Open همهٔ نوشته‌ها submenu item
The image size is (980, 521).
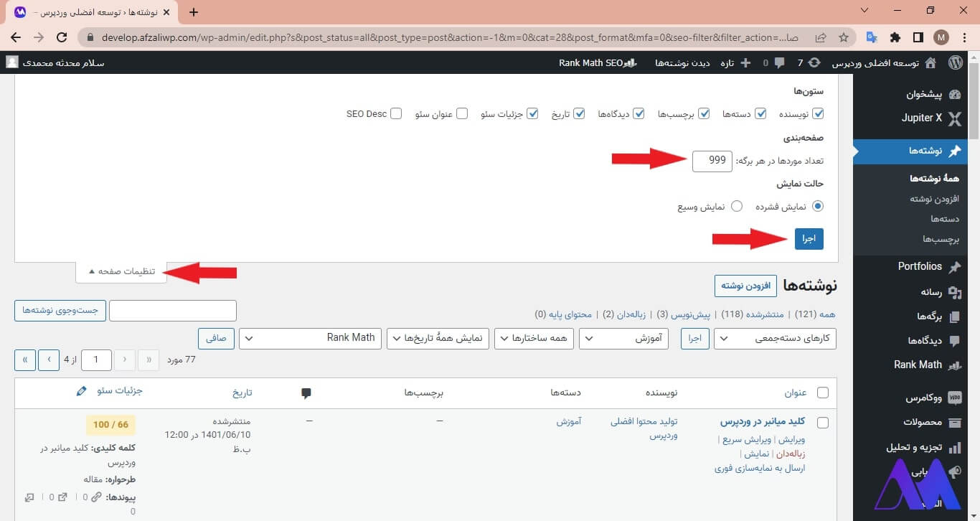(x=934, y=178)
